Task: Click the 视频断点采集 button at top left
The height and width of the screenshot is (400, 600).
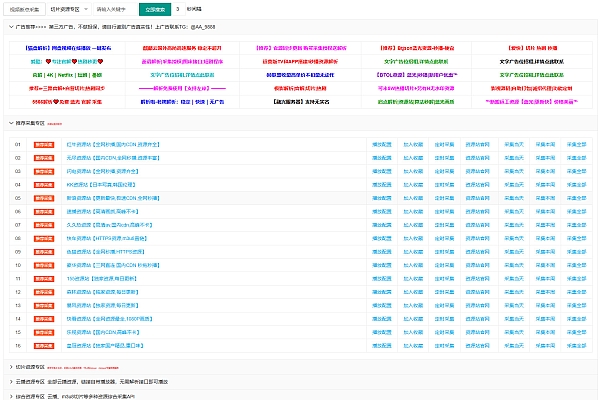Action: coord(24,9)
